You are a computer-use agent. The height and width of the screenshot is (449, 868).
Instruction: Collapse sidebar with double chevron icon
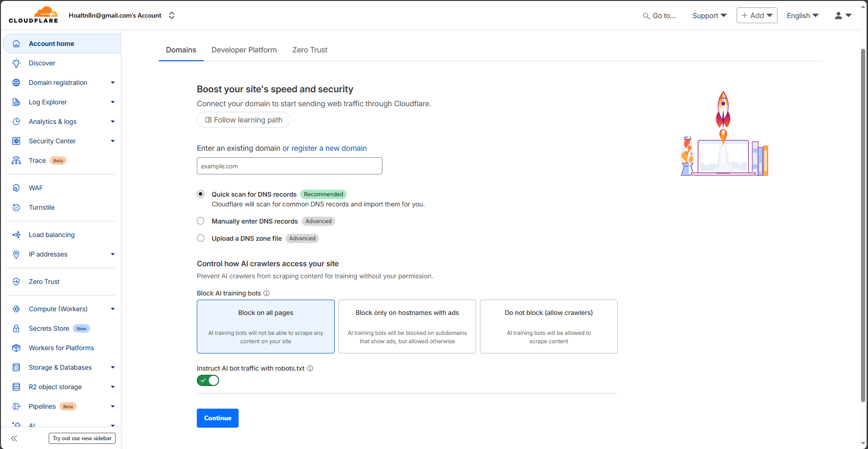pos(14,438)
